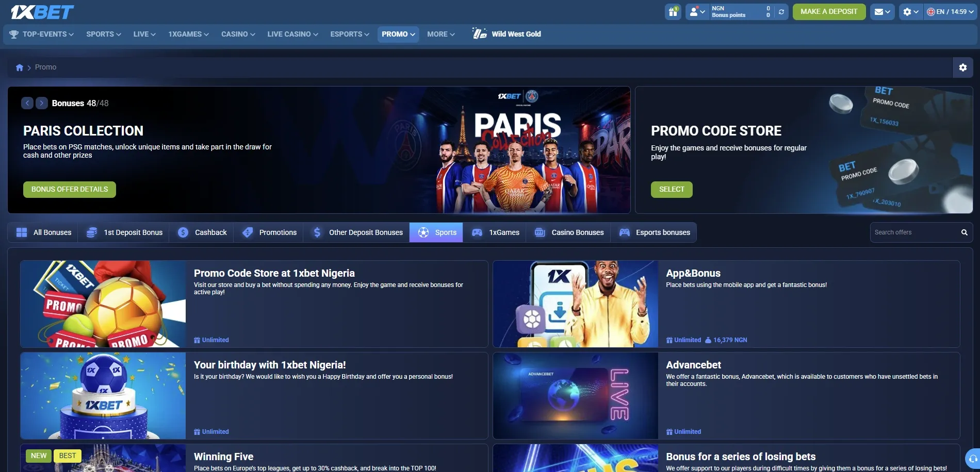
Task: Click the Bonuses 48/48 counter
Action: pyautogui.click(x=80, y=103)
